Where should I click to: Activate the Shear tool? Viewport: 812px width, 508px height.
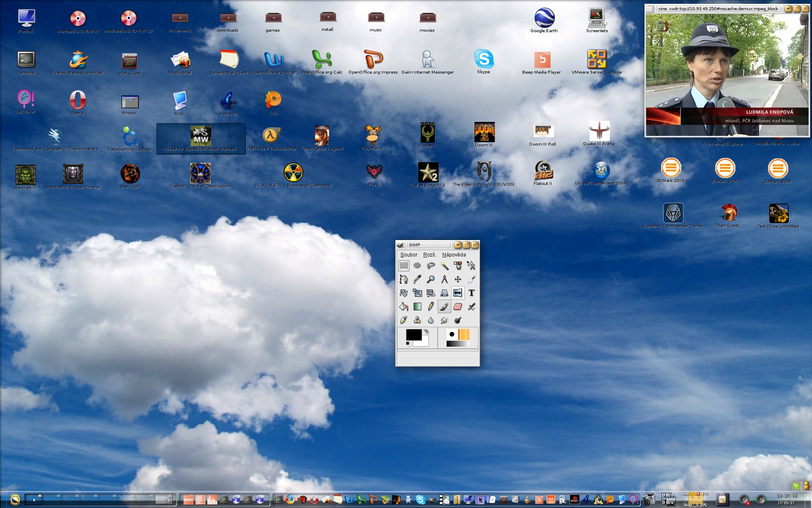(431, 293)
